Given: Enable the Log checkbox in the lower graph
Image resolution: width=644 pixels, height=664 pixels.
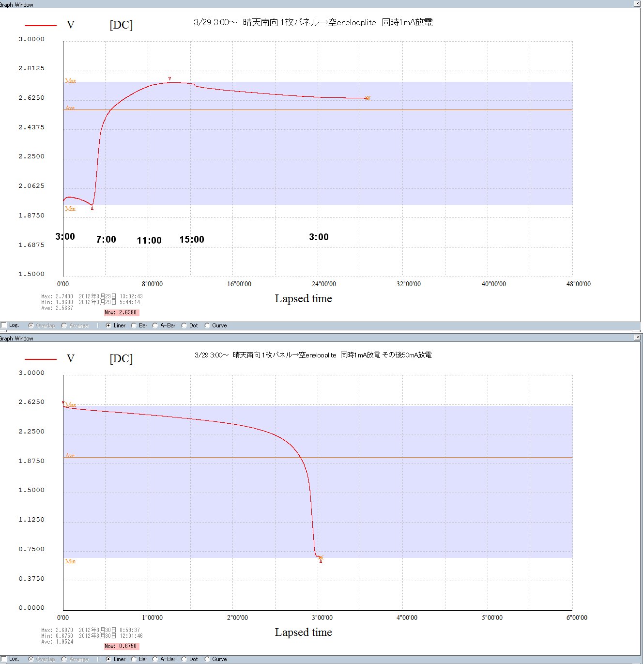Looking at the screenshot, I should (x=4, y=659).
